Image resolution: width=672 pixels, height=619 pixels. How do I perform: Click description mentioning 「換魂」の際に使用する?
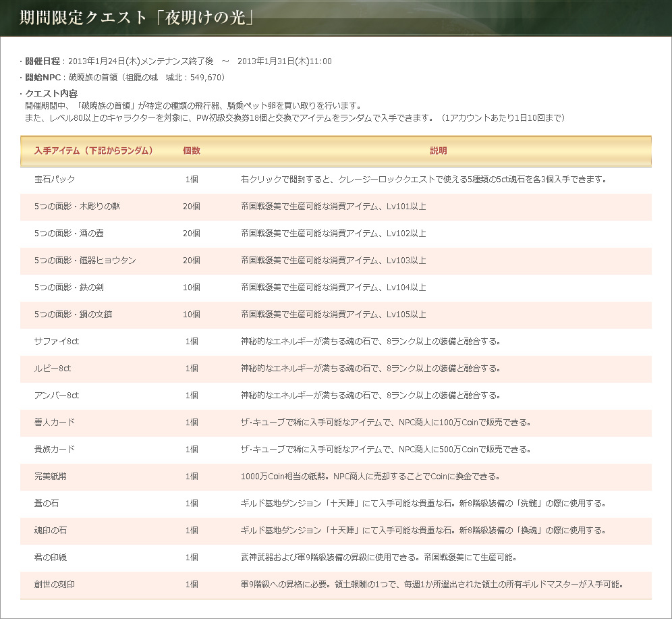coord(424,531)
